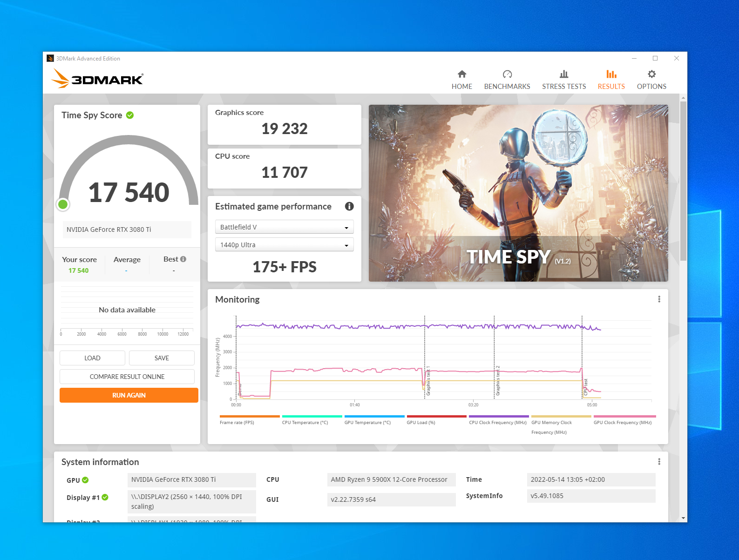Click the System information heading
739x560 pixels.
(x=100, y=462)
